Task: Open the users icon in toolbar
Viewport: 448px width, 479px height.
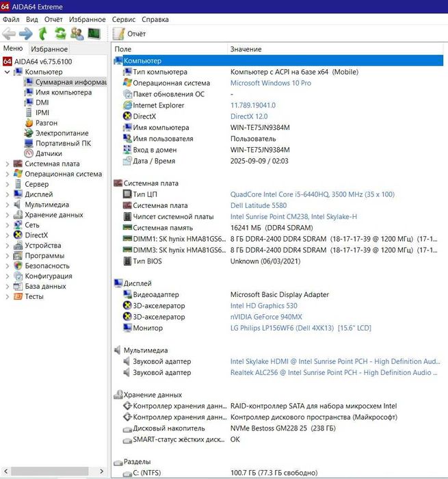Action: (77, 34)
